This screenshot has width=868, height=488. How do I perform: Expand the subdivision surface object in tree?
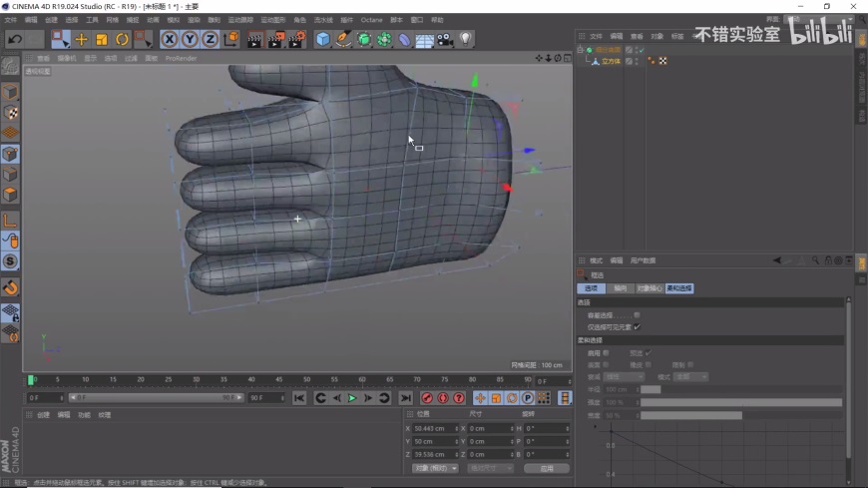point(581,49)
